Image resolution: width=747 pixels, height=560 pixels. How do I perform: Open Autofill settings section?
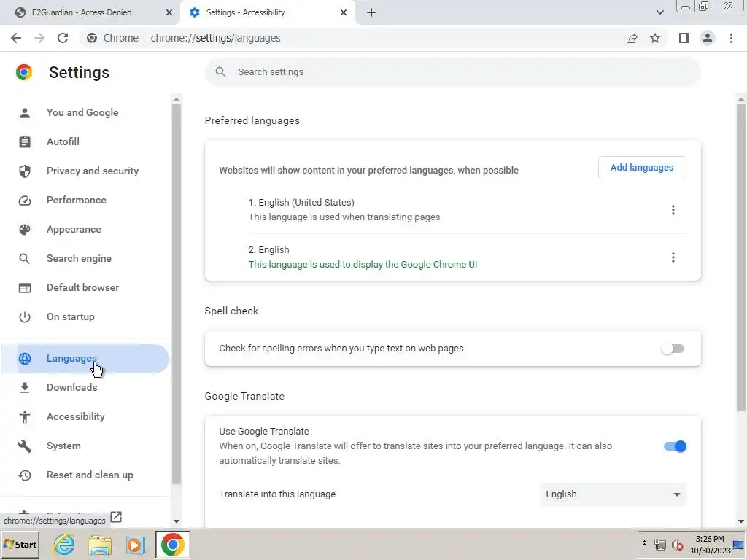tap(63, 142)
